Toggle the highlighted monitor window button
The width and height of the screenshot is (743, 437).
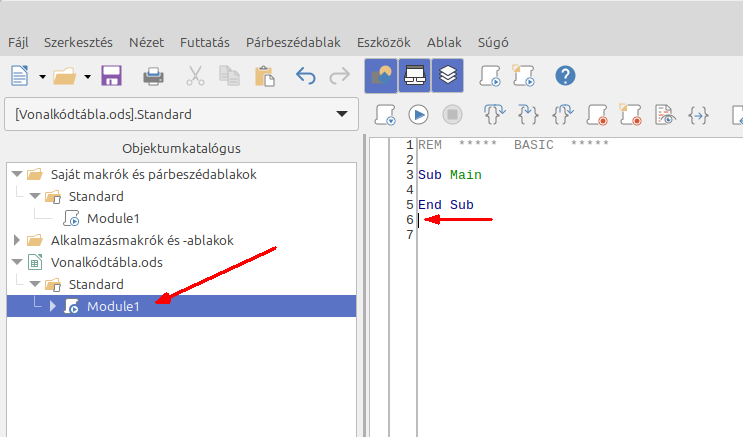pos(415,76)
